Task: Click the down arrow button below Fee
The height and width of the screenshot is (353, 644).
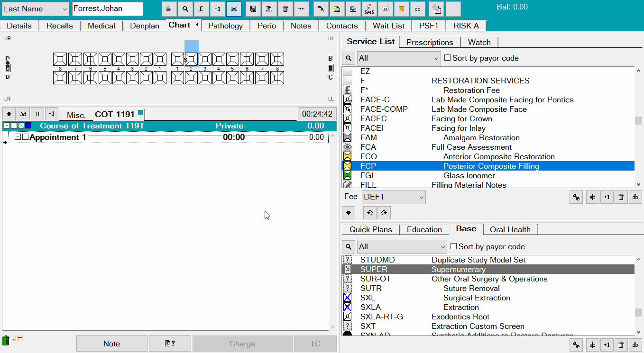Action: pyautogui.click(x=349, y=213)
